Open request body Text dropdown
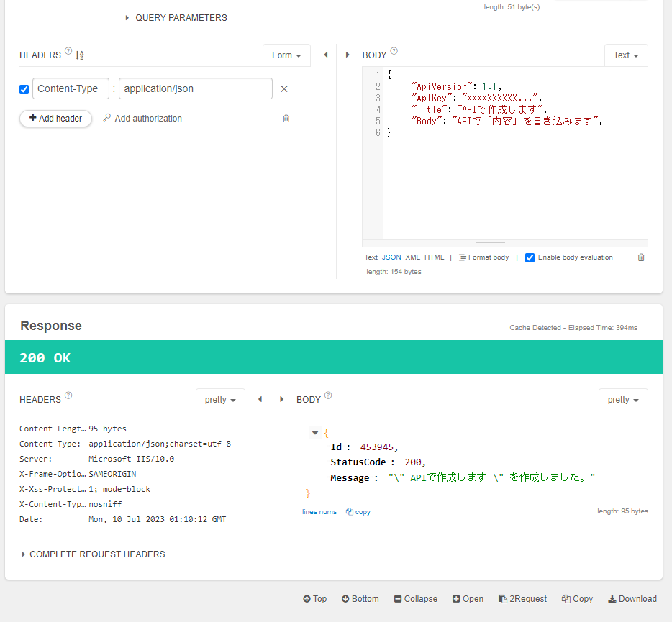 point(626,55)
